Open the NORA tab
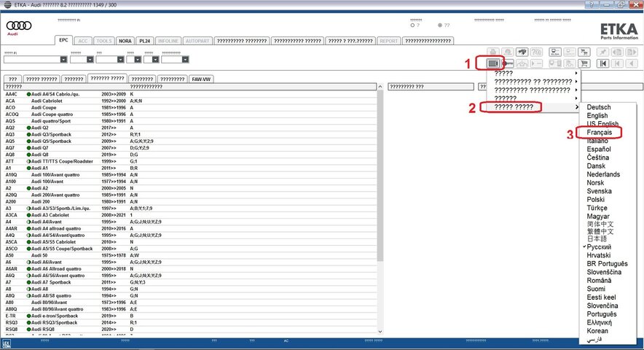This screenshot has width=644, height=350. pyautogui.click(x=125, y=41)
